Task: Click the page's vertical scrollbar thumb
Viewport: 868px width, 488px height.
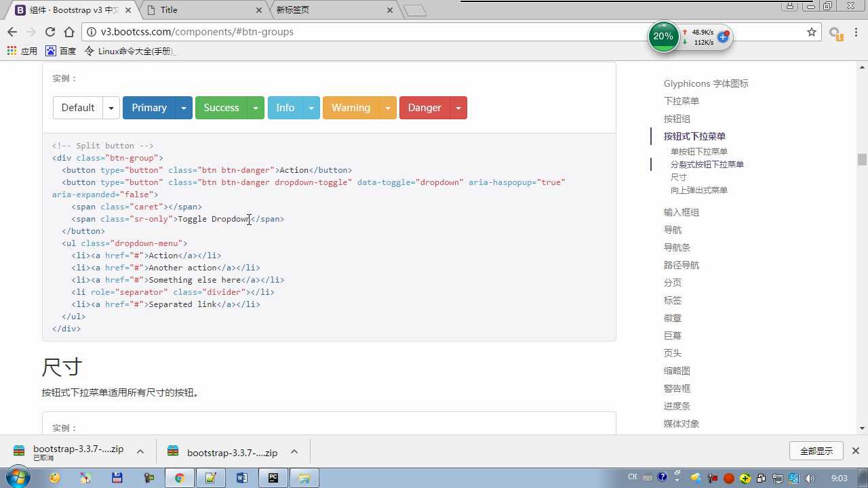Action: coord(862,159)
